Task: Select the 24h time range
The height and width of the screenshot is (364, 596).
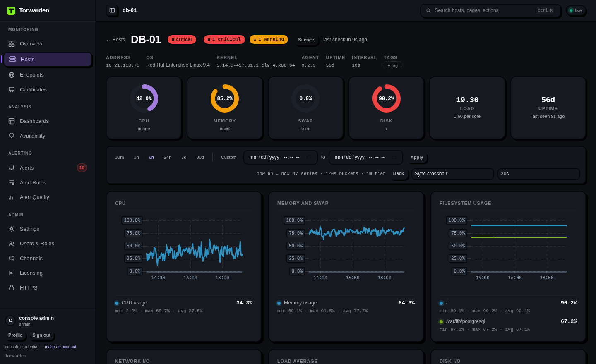Action: pyautogui.click(x=168, y=157)
